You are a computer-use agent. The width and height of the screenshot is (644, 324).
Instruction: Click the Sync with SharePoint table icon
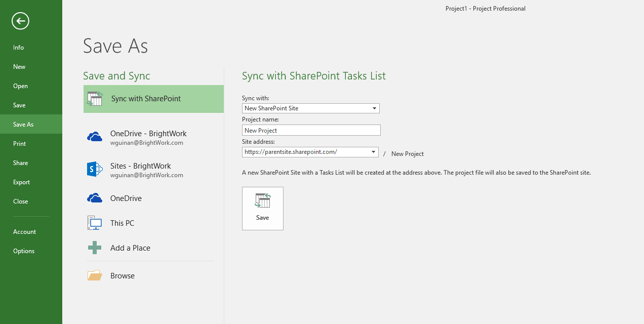click(94, 99)
